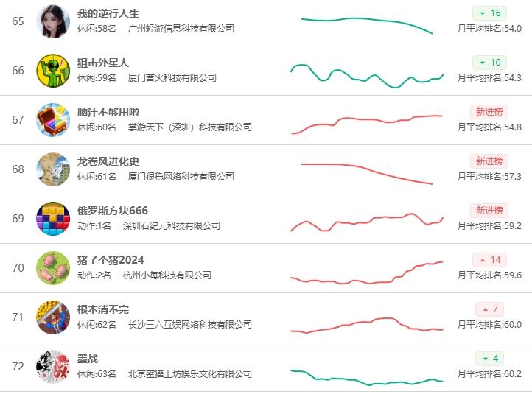Click 动作:1名 category rank label
Screen dimensions: 532x397
coord(94,226)
